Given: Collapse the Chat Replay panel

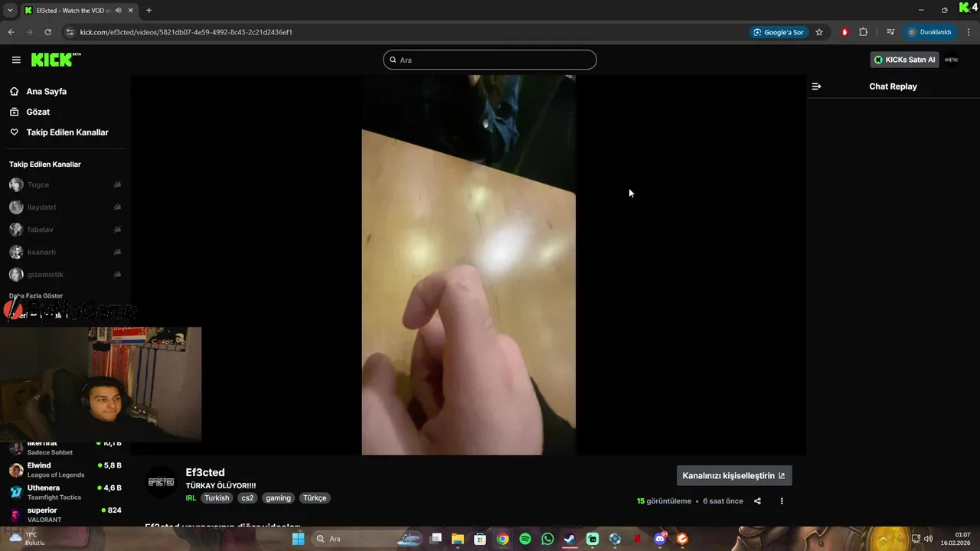Looking at the screenshot, I should tap(816, 86).
